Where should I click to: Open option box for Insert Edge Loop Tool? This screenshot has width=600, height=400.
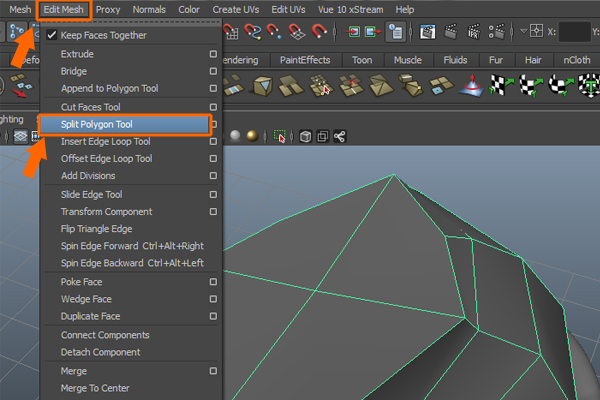pyautogui.click(x=213, y=142)
